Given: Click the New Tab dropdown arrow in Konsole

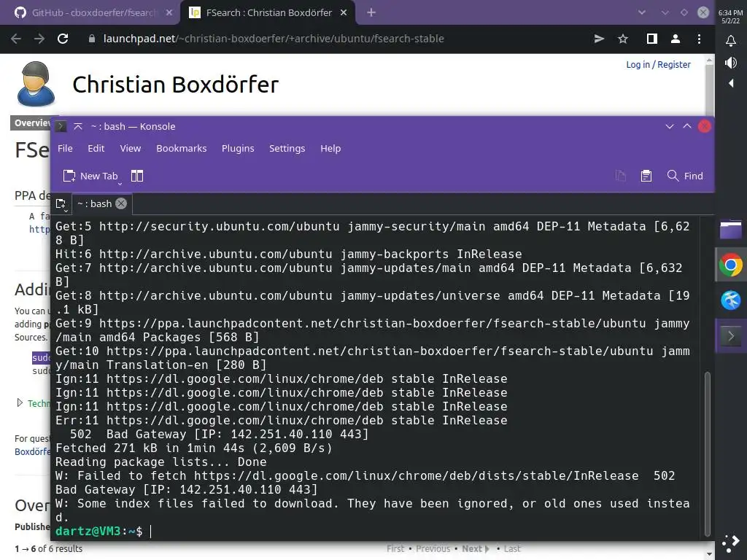Looking at the screenshot, I should pyautogui.click(x=120, y=183).
